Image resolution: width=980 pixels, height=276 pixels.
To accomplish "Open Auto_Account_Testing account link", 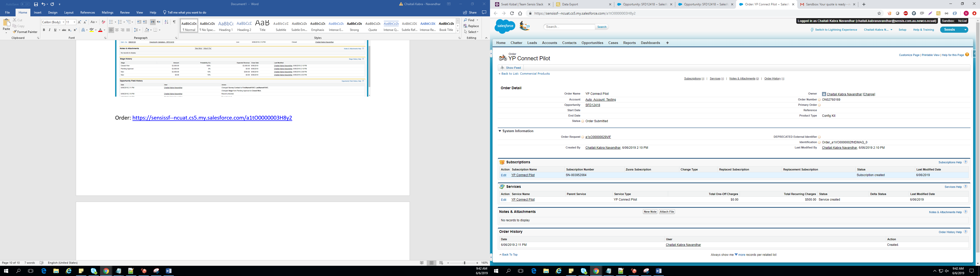I will pyautogui.click(x=601, y=99).
